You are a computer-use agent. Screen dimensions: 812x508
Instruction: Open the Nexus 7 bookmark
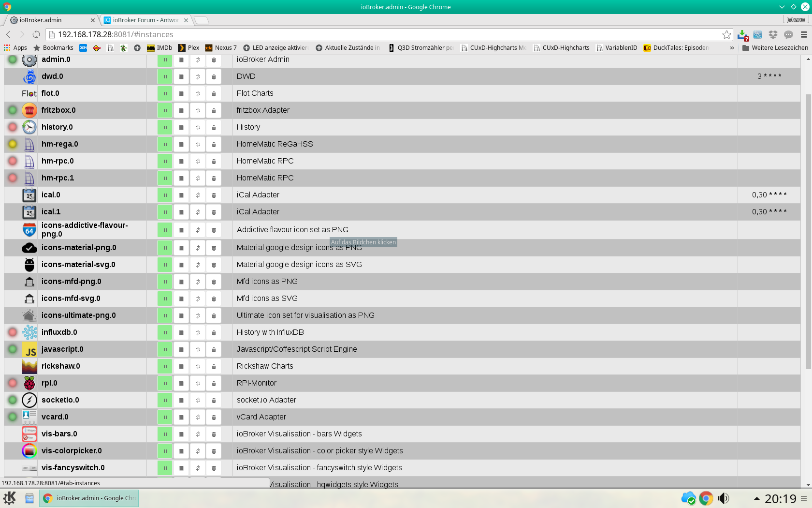pos(221,47)
